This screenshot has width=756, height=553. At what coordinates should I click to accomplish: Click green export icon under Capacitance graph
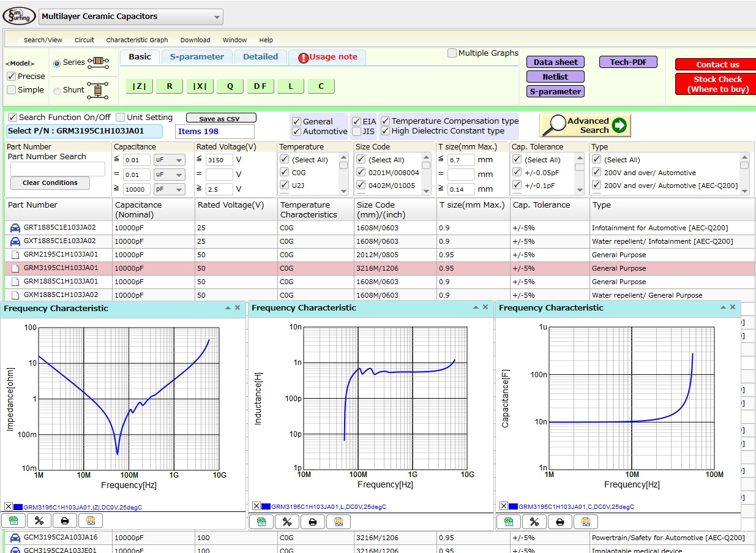tap(509, 522)
